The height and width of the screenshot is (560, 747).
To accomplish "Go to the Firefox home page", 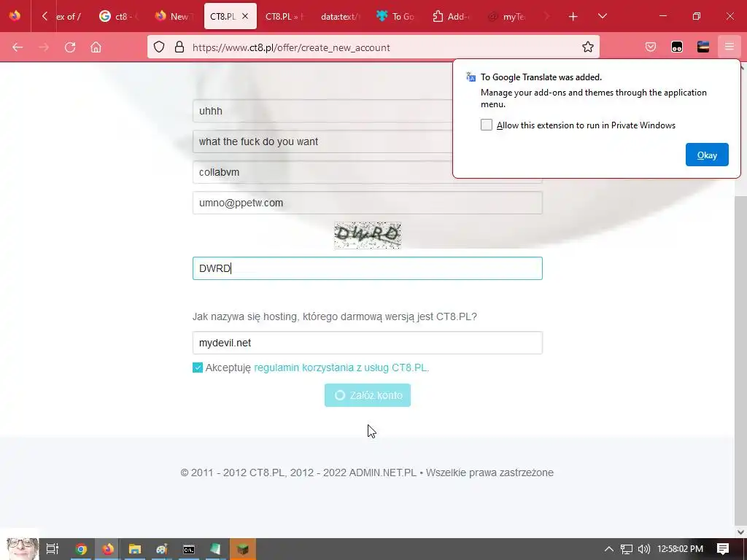I will pos(96,47).
